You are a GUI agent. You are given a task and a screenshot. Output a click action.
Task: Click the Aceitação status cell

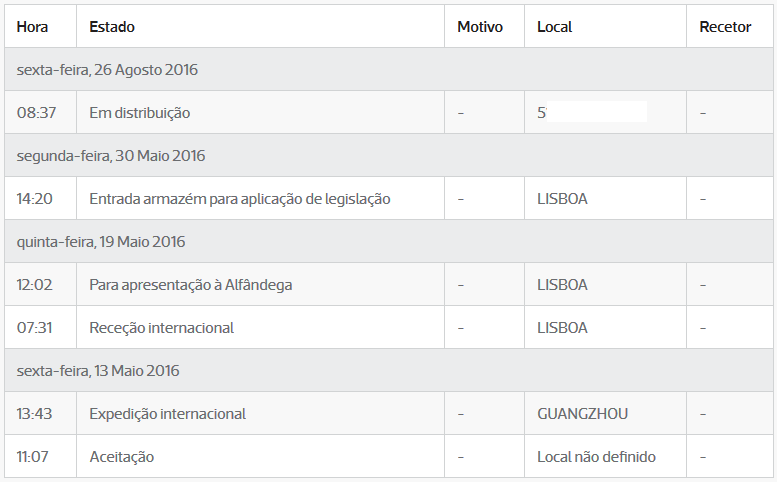tap(121, 457)
